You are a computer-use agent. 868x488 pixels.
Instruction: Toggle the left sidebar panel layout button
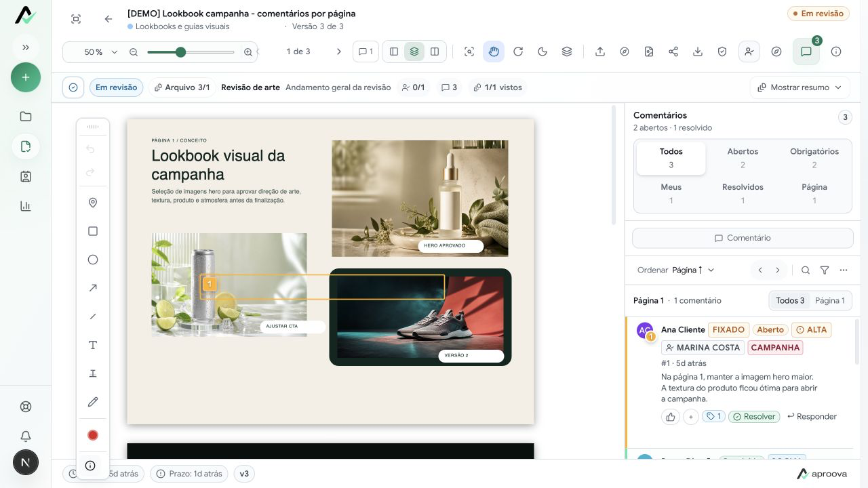point(394,52)
